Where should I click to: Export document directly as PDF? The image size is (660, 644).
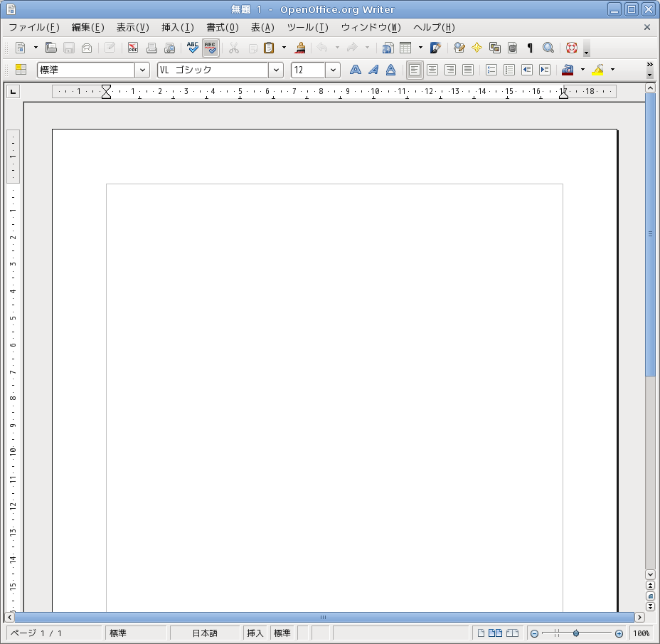click(x=133, y=48)
